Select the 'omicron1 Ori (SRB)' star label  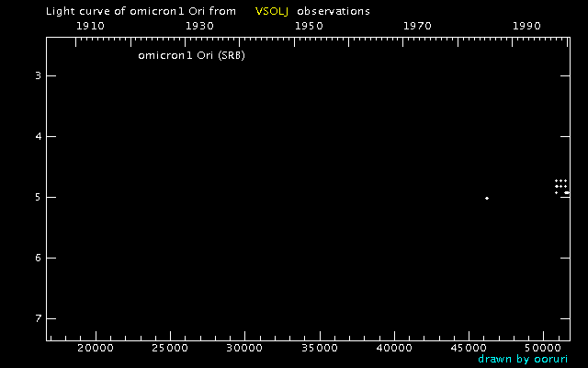(191, 55)
